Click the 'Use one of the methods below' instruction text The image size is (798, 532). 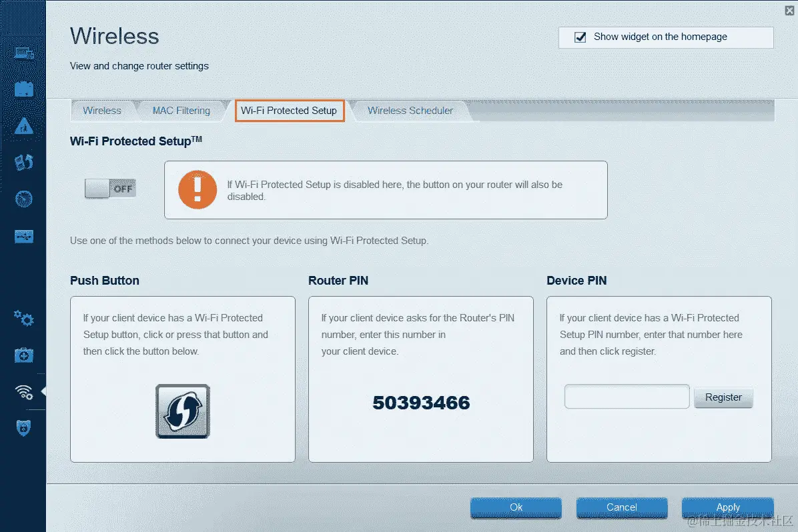point(250,241)
